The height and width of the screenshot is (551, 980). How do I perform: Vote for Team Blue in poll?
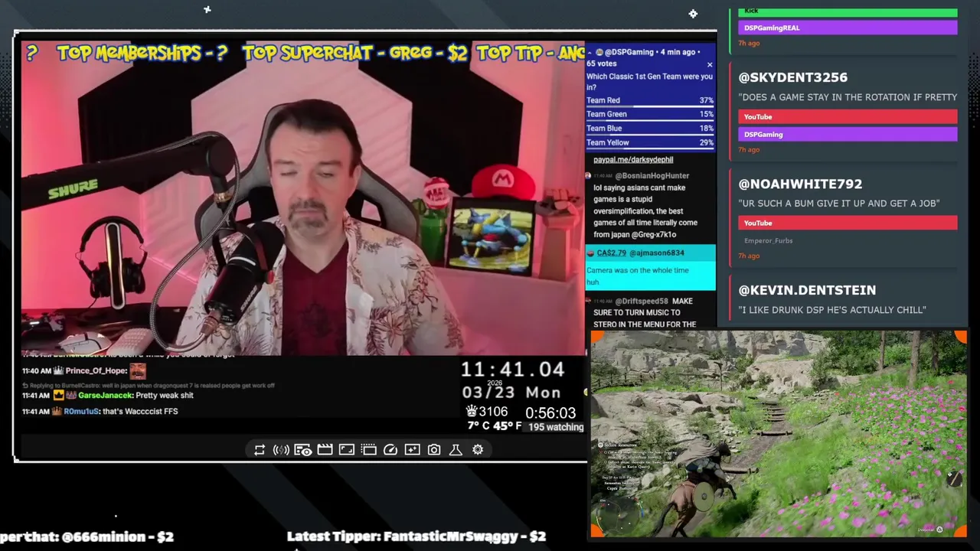[650, 129]
